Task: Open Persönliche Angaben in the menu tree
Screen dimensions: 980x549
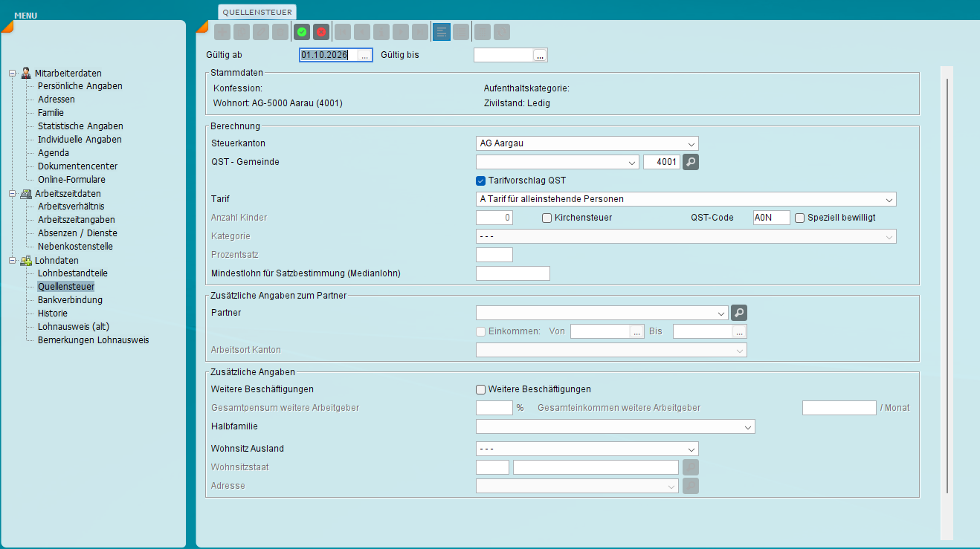Action: tap(80, 86)
